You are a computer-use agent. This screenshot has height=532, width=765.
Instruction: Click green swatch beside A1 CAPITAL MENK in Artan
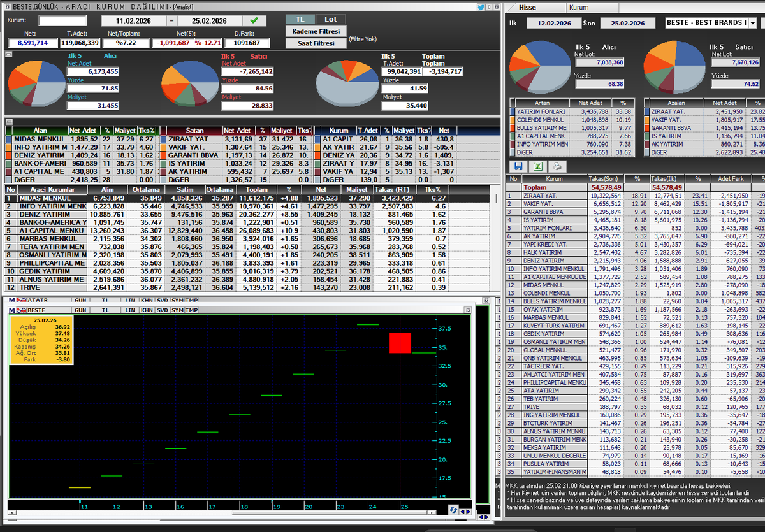tap(513, 136)
